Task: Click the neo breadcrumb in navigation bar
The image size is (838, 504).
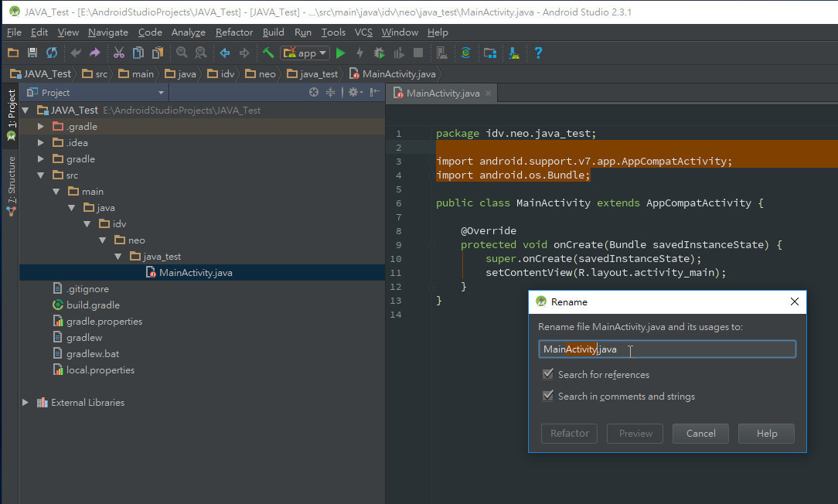Action: (x=261, y=73)
